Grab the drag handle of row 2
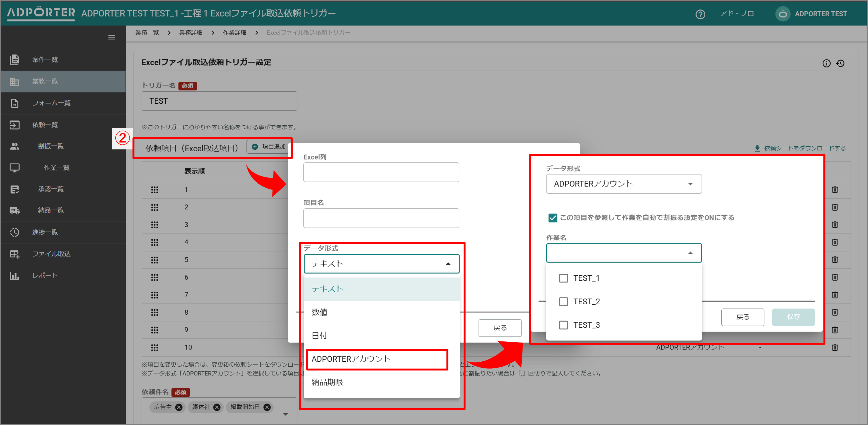This screenshot has width=868, height=425. pyautogui.click(x=154, y=207)
